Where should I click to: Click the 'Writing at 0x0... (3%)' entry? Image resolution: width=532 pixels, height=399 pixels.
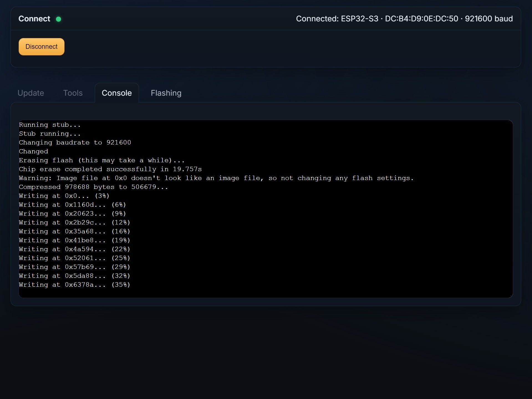64,195
